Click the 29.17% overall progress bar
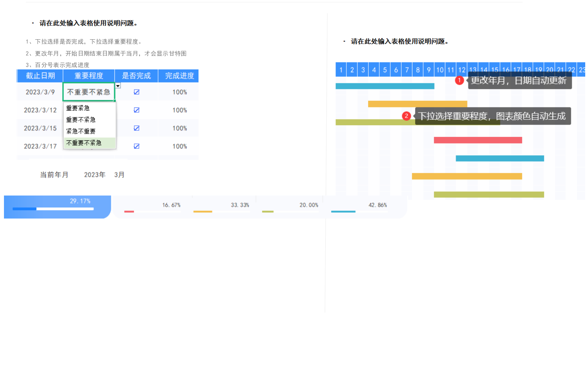The height and width of the screenshot is (374, 588). point(53,209)
